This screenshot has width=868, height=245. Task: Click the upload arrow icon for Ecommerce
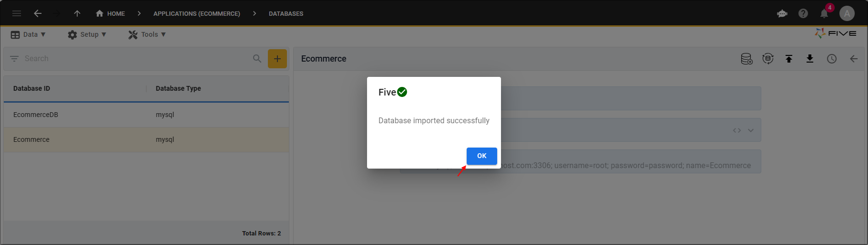[x=789, y=59]
